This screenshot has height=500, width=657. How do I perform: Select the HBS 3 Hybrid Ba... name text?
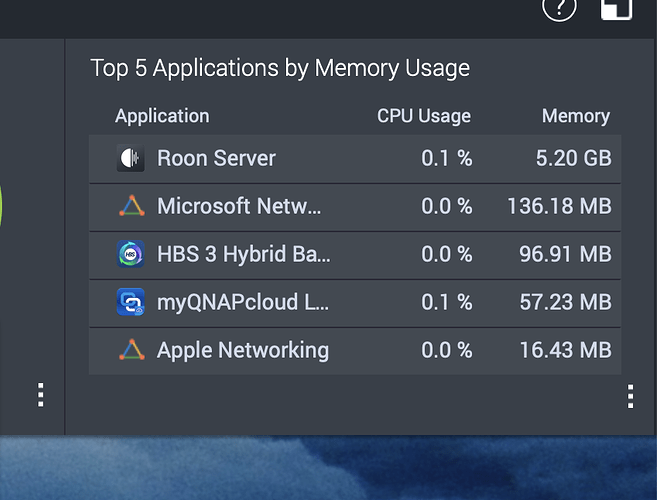tap(243, 254)
